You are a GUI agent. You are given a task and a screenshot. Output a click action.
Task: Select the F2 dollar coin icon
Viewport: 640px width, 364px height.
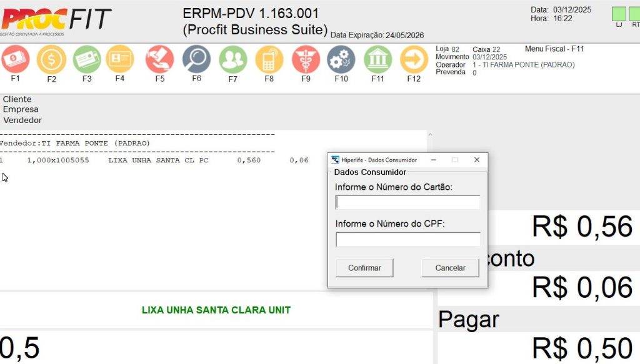click(51, 59)
